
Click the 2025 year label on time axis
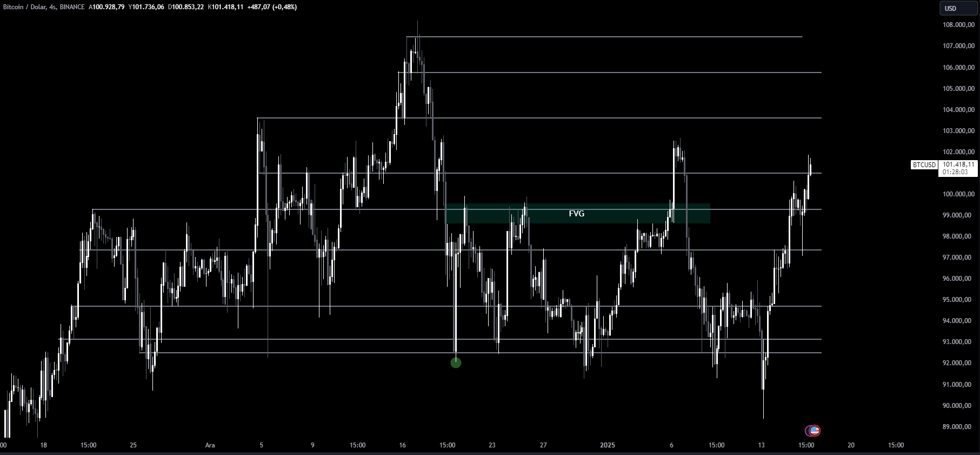[x=608, y=445]
